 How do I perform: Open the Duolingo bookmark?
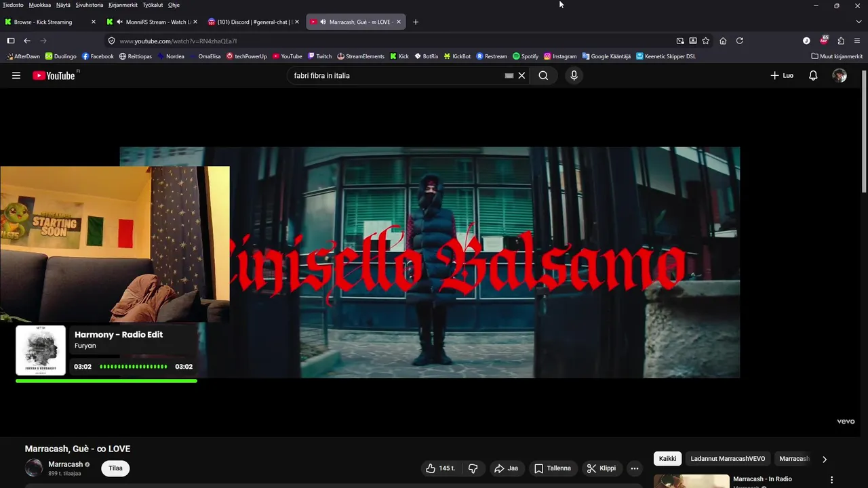[x=60, y=56]
